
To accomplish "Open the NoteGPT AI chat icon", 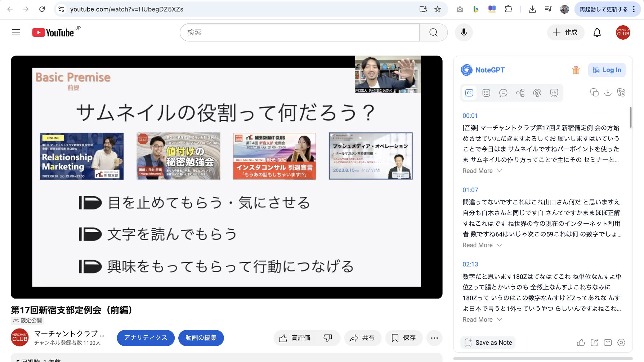I will [503, 93].
